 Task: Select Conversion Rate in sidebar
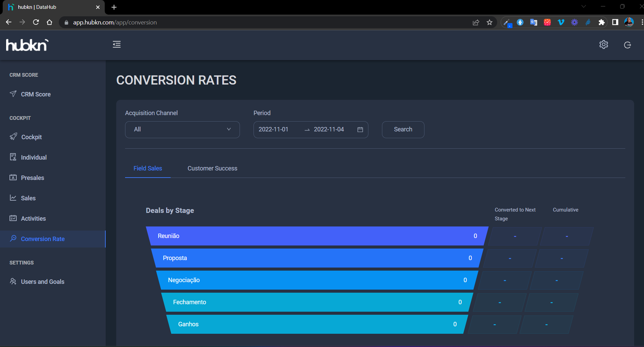click(53, 239)
